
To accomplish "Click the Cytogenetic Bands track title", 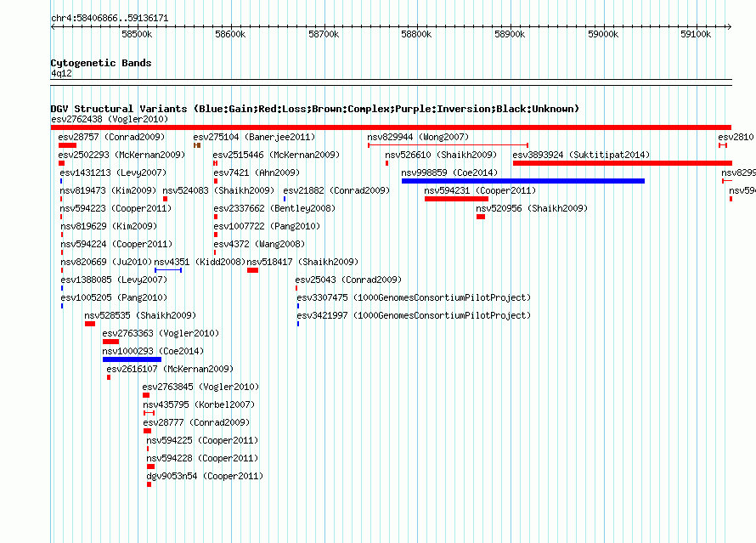I will point(101,63).
